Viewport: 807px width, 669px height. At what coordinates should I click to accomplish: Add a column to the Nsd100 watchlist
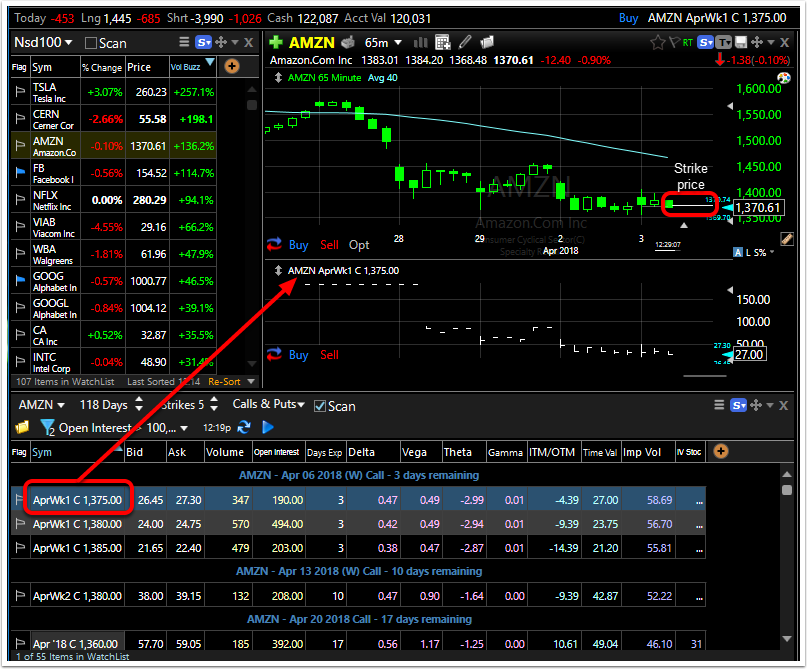coord(232,66)
